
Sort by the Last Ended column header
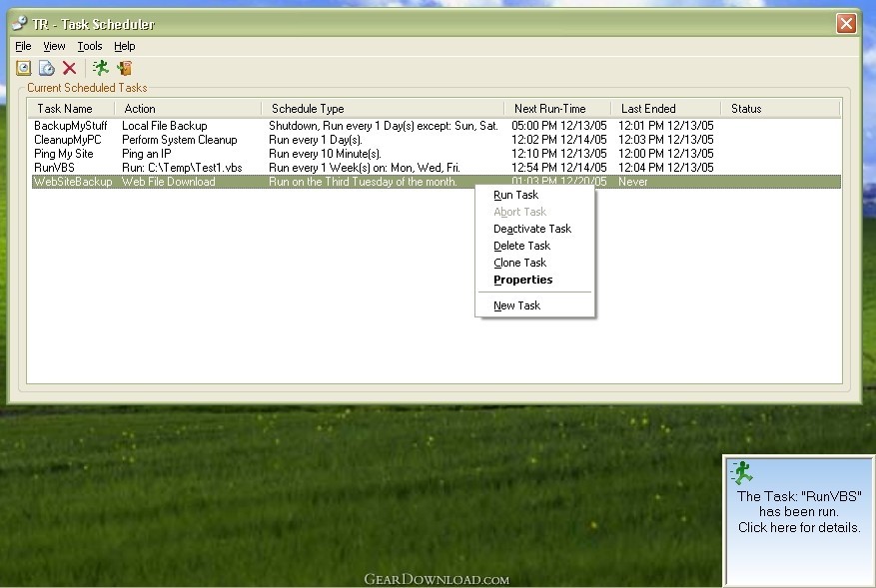pos(666,109)
